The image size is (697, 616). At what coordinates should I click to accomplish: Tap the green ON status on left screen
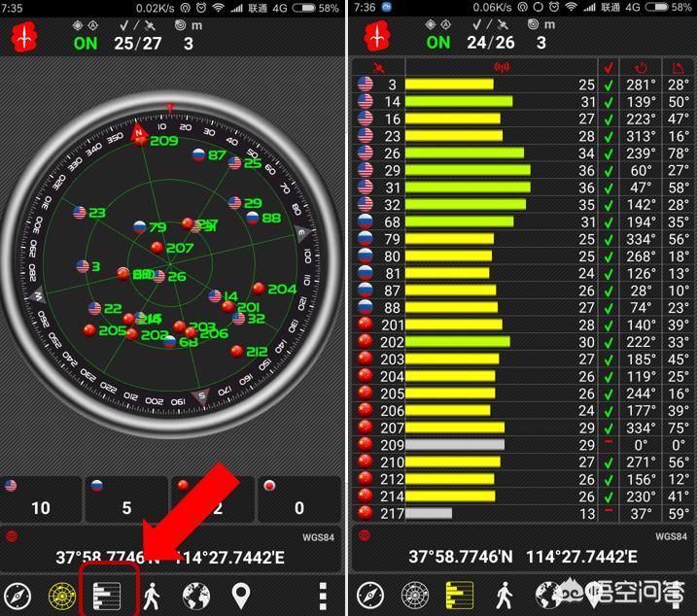click(86, 44)
